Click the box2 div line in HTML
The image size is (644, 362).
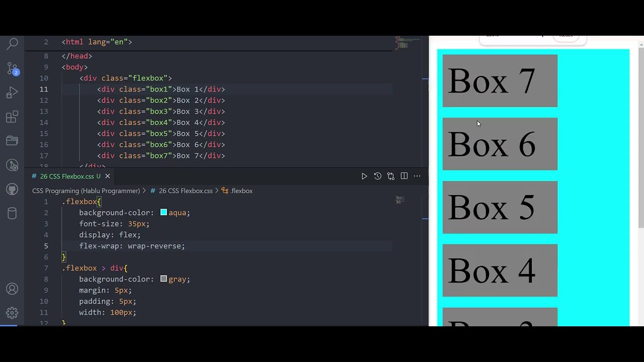[161, 100]
